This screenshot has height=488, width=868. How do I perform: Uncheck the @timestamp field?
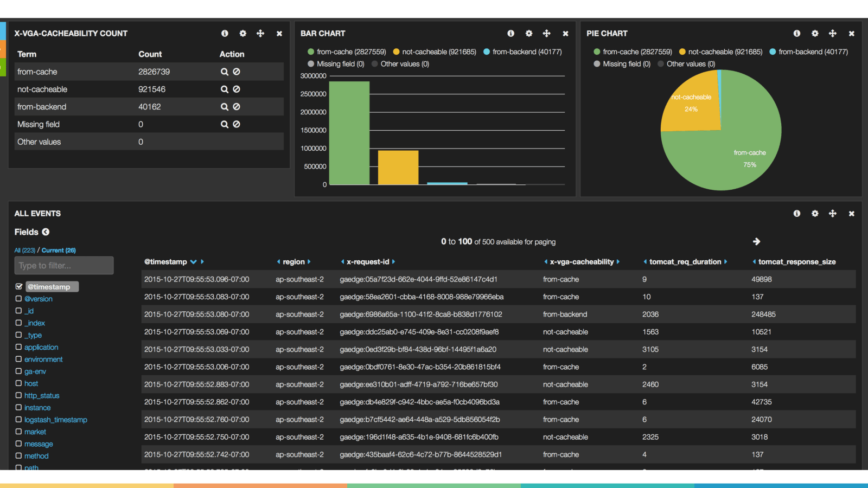19,286
